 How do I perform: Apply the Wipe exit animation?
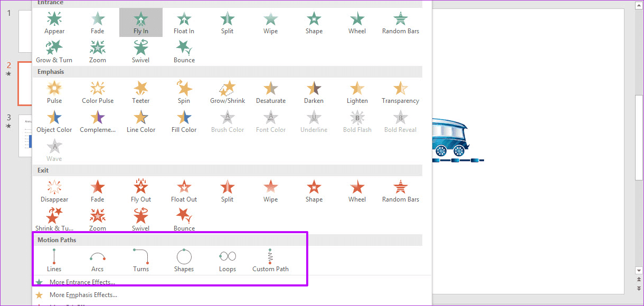tap(271, 191)
